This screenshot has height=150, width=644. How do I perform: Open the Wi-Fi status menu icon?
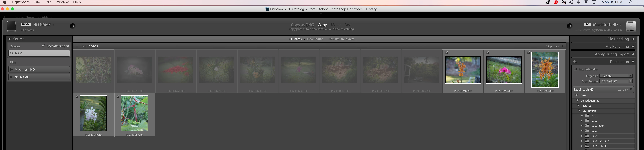[x=586, y=2]
